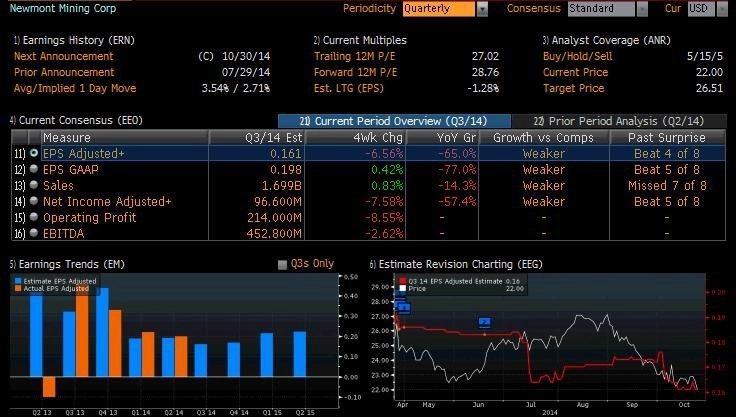Click the Q3/14 Est column header
The width and height of the screenshot is (736, 417).
point(257,138)
